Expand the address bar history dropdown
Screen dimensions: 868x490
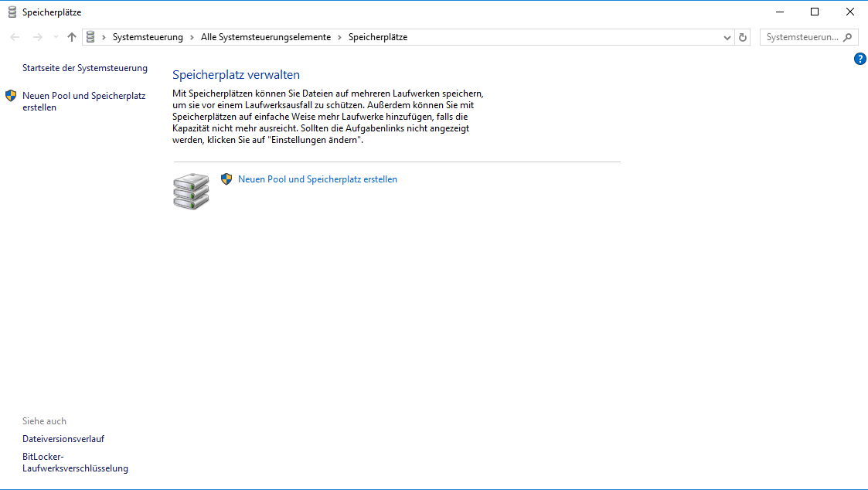click(727, 37)
